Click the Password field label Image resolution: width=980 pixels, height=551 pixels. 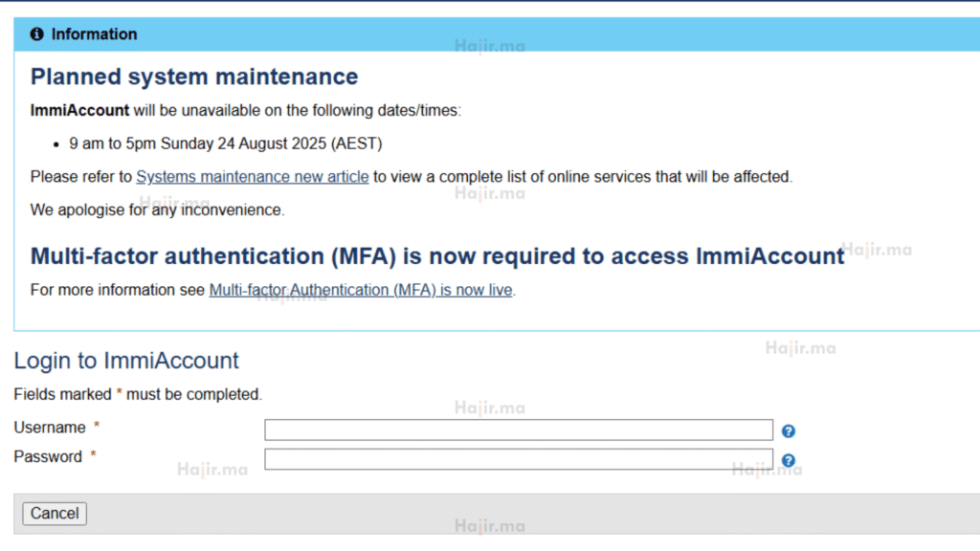click(48, 456)
